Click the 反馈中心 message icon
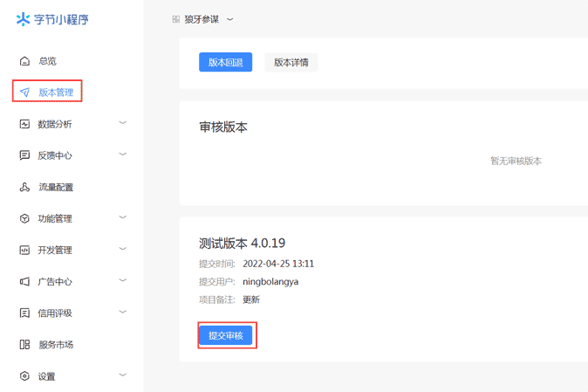 pyautogui.click(x=24, y=155)
